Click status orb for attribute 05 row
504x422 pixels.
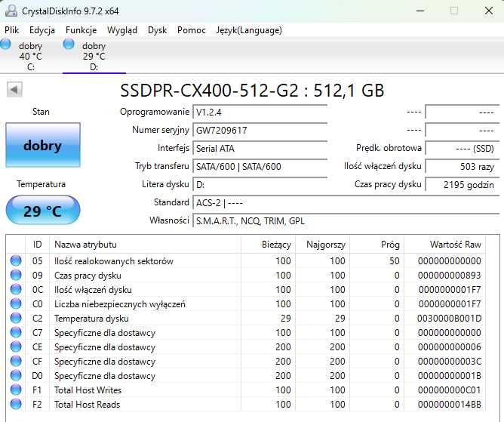coord(16,260)
